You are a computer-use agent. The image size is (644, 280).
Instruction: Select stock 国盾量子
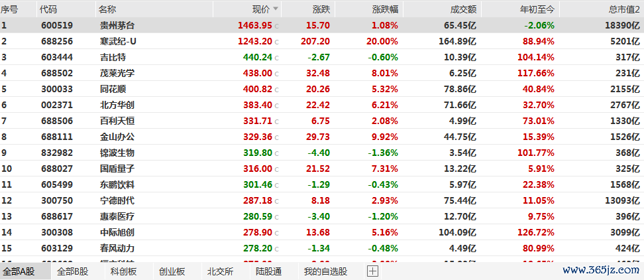[117, 169]
